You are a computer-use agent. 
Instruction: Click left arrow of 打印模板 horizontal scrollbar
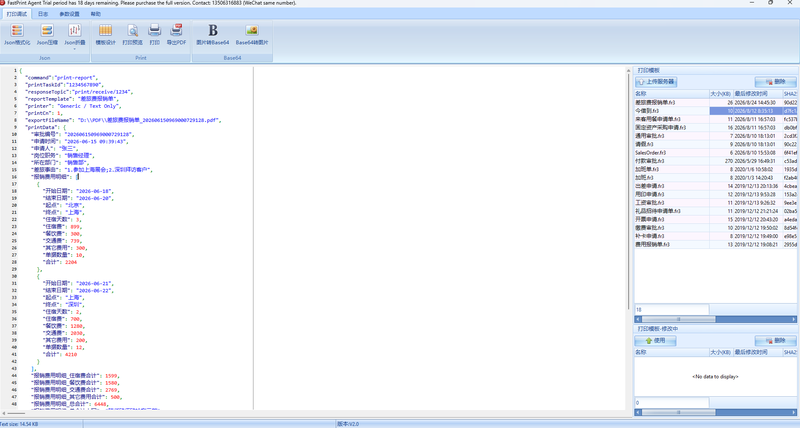[638, 319]
